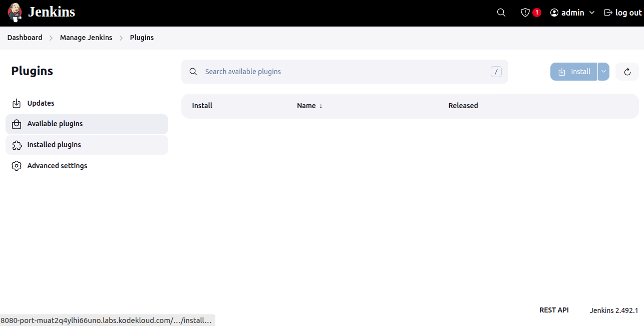Click the admin user avatar icon
Viewport: 644px width, 326px height.
pos(554,13)
